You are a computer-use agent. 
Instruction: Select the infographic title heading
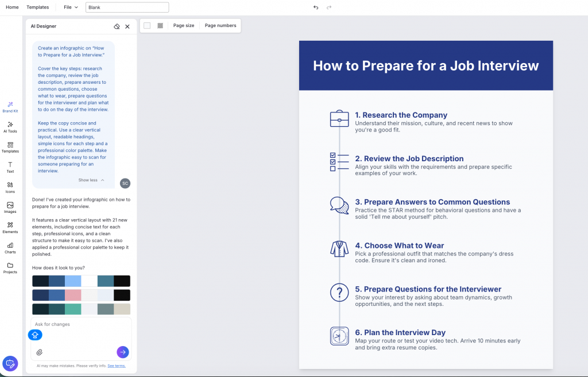(426, 65)
